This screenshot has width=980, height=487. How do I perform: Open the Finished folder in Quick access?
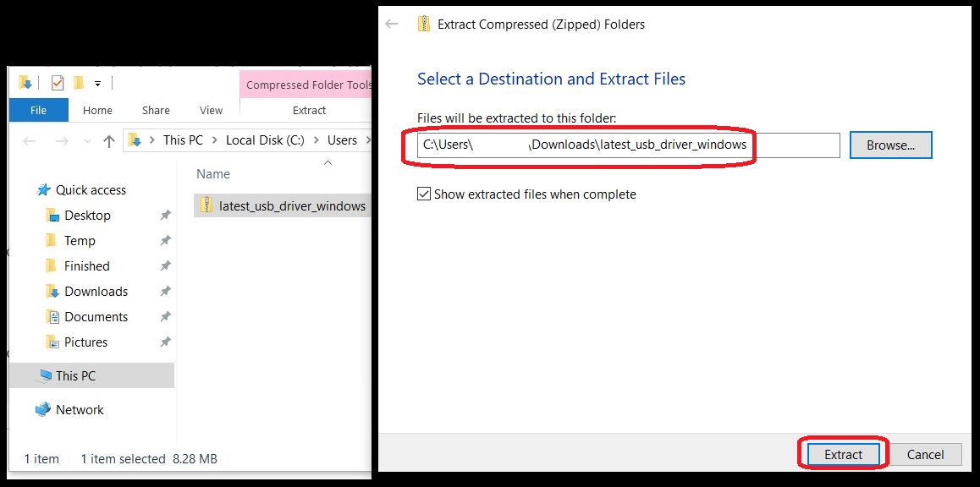pyautogui.click(x=86, y=266)
